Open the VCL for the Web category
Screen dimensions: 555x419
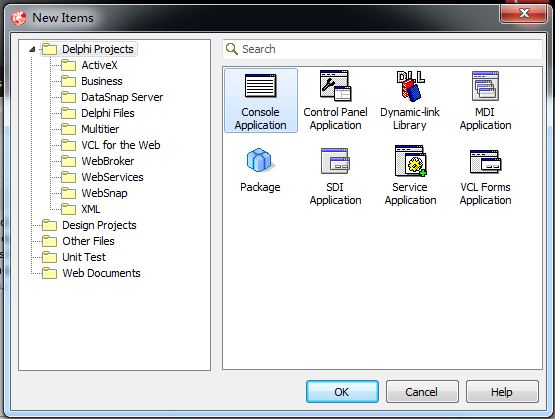121,145
